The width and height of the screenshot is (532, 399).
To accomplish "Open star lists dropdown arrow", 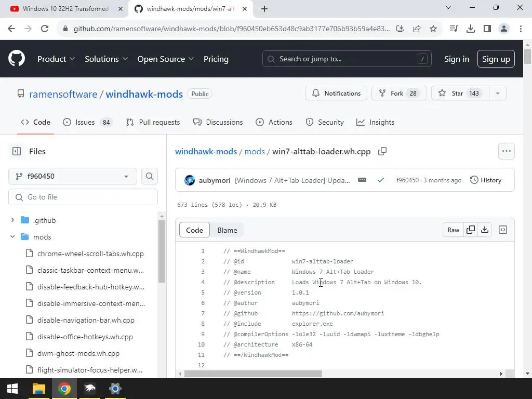I will tap(498, 94).
